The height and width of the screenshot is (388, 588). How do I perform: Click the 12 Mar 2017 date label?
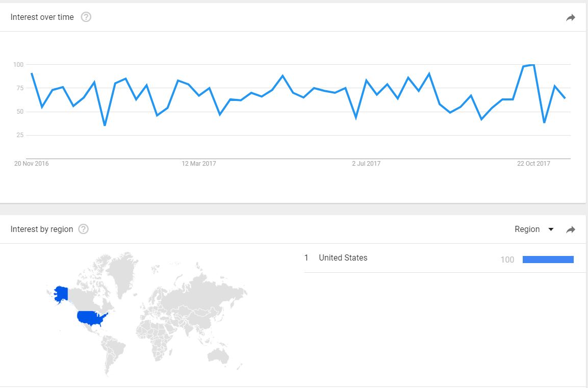tap(199, 164)
